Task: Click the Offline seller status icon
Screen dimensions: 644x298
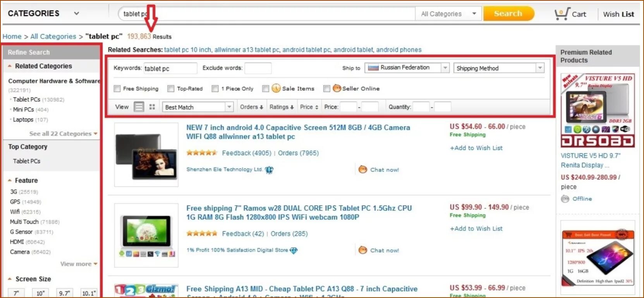Action: (x=565, y=199)
